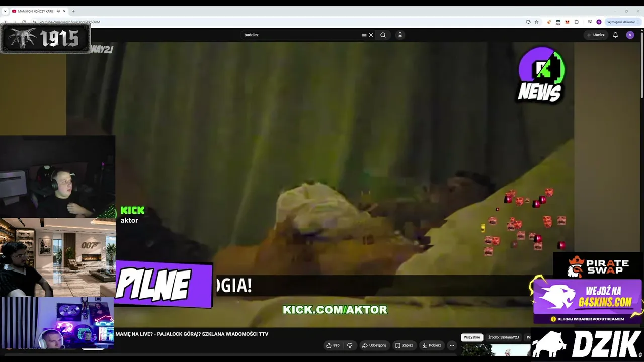Select the Wszystkie filter chip

click(x=472, y=337)
